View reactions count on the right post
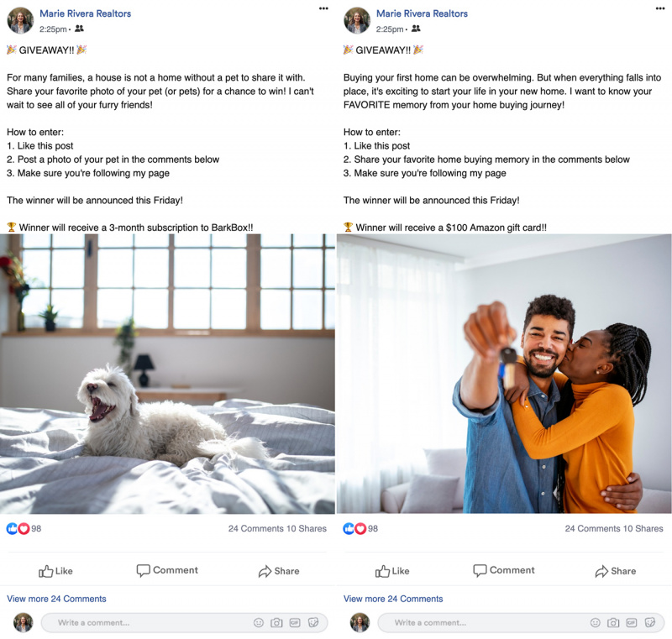Image resolution: width=672 pixels, height=639 pixels. [360, 529]
